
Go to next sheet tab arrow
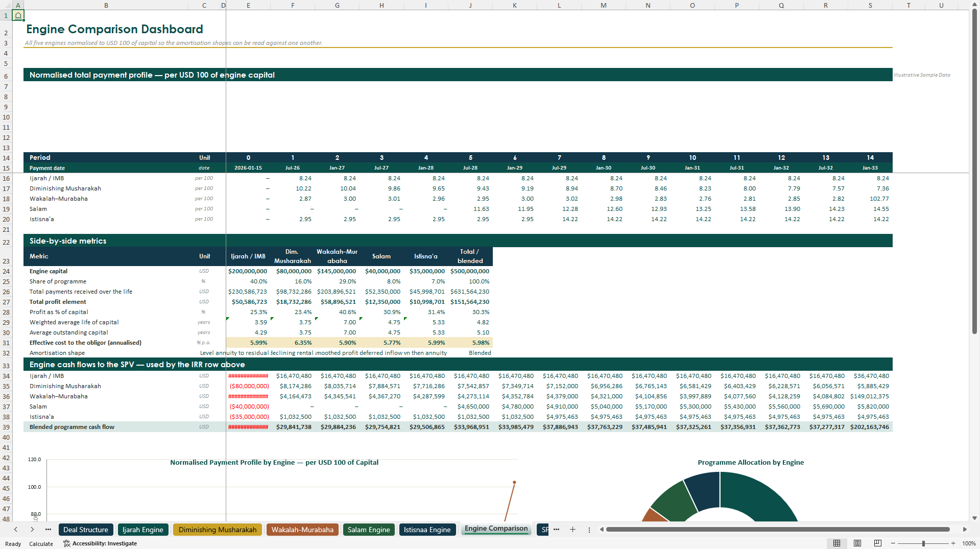tap(32, 530)
